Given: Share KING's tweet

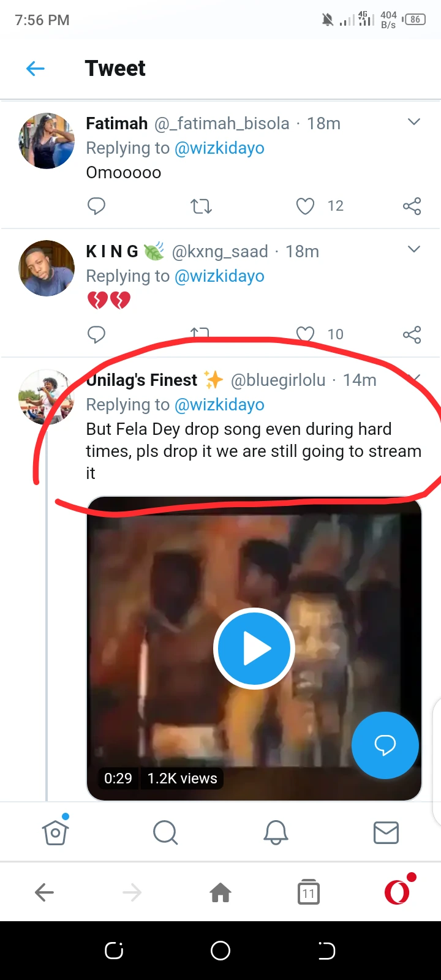Looking at the screenshot, I should click(x=412, y=334).
